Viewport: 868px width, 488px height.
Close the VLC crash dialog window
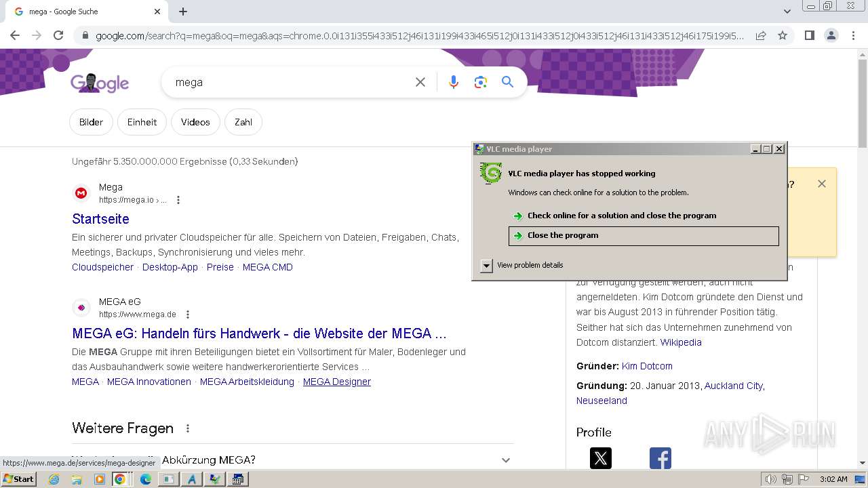779,149
